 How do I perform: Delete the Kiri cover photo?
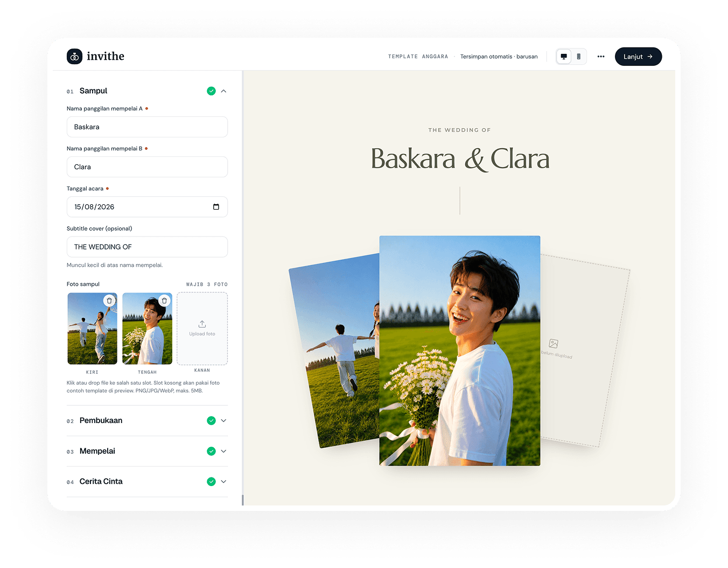point(109,301)
